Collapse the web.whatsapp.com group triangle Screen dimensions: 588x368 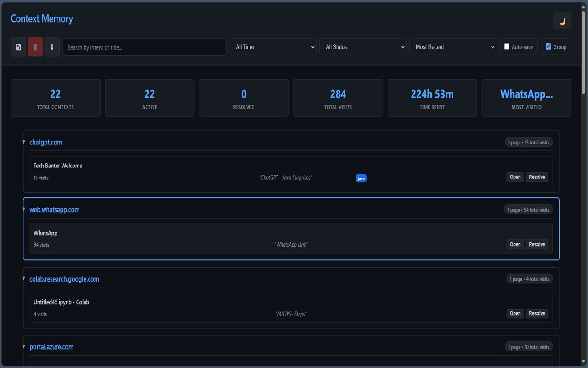24,209
